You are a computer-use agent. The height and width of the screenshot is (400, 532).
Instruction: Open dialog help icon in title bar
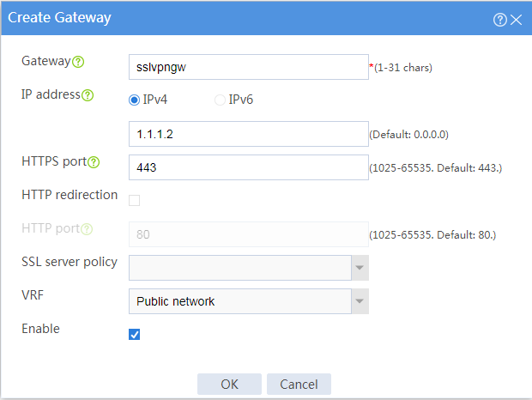(499, 20)
